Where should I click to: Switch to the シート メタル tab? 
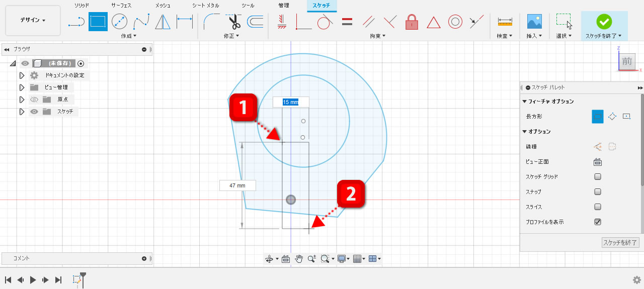tap(205, 6)
